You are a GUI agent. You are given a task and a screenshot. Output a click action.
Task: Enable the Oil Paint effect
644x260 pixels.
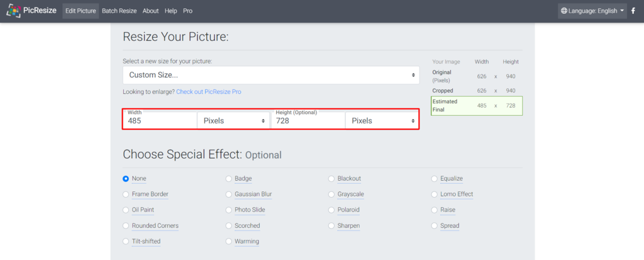click(x=126, y=210)
